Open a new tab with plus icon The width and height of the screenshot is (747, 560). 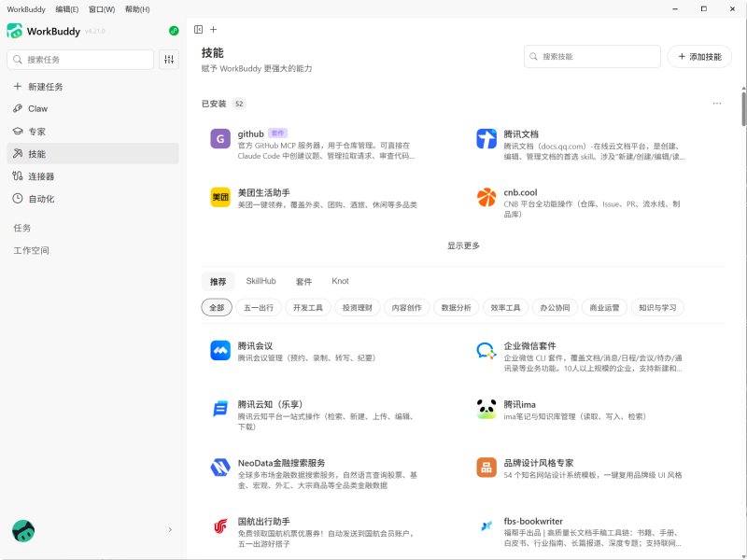(214, 30)
